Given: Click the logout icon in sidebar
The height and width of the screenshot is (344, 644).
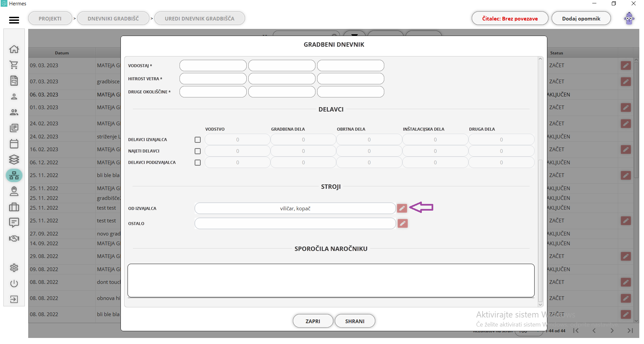Looking at the screenshot, I should pyautogui.click(x=14, y=299).
